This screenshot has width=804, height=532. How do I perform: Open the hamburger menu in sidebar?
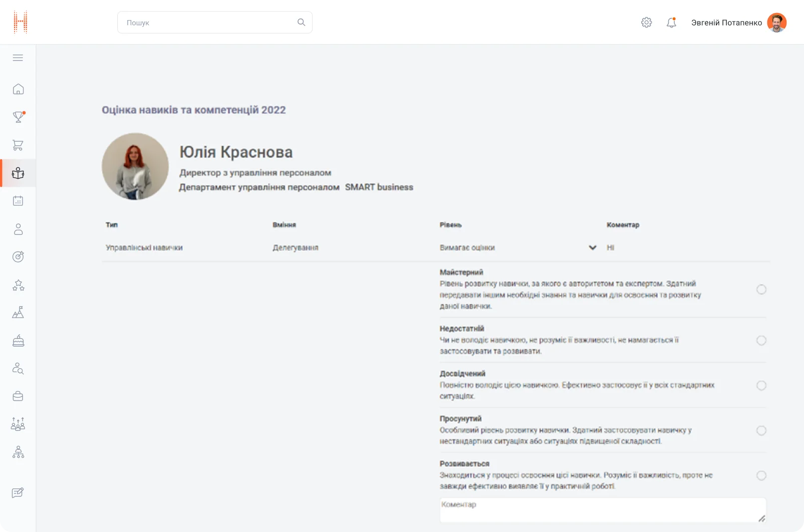click(x=18, y=58)
